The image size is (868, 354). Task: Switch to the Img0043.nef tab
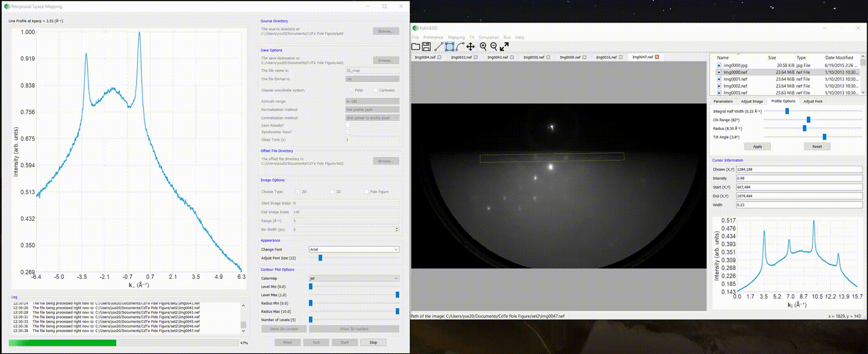[497, 57]
